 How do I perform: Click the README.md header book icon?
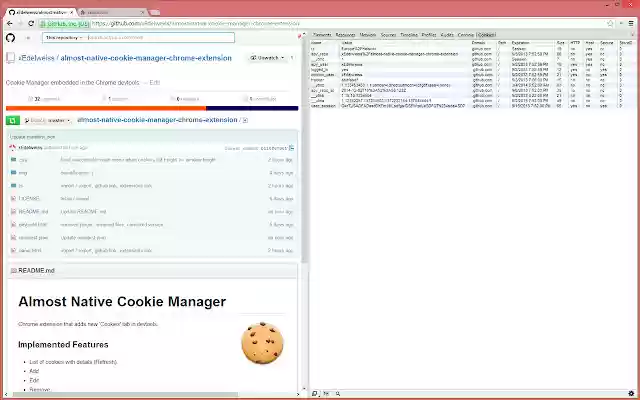pyautogui.click(x=13, y=271)
